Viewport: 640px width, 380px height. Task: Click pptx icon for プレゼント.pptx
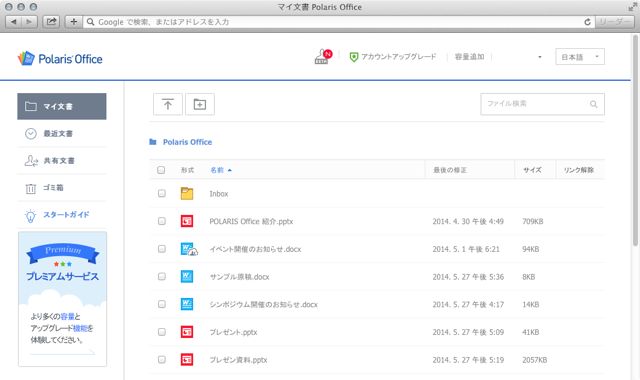tap(187, 332)
